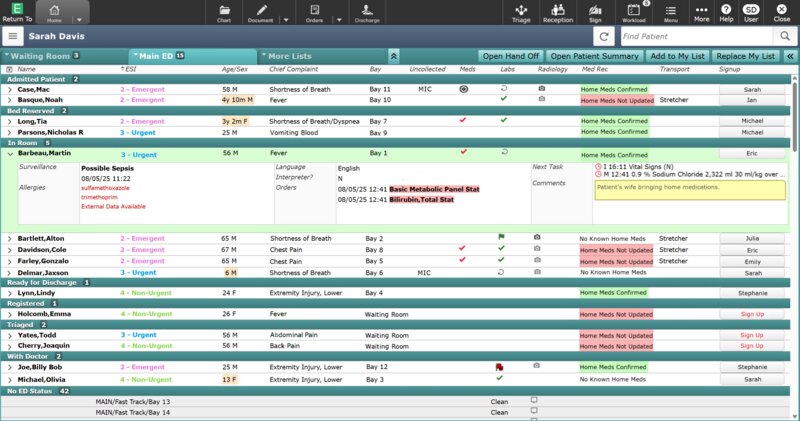Click the Reception icon in toolbar
The width and height of the screenshot is (800, 421).
(558, 12)
